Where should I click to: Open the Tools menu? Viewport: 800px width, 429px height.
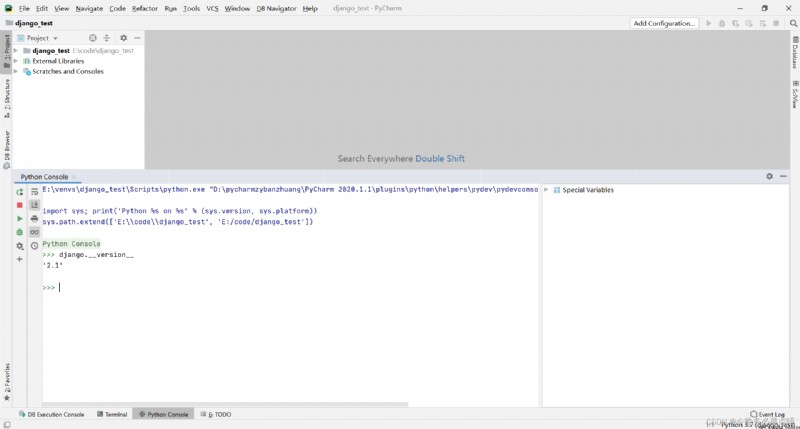pyautogui.click(x=191, y=9)
